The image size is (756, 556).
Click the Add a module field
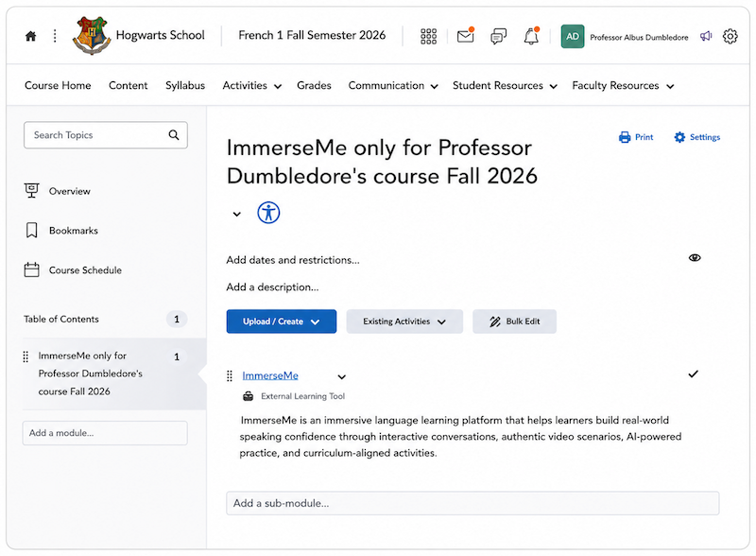tap(105, 433)
